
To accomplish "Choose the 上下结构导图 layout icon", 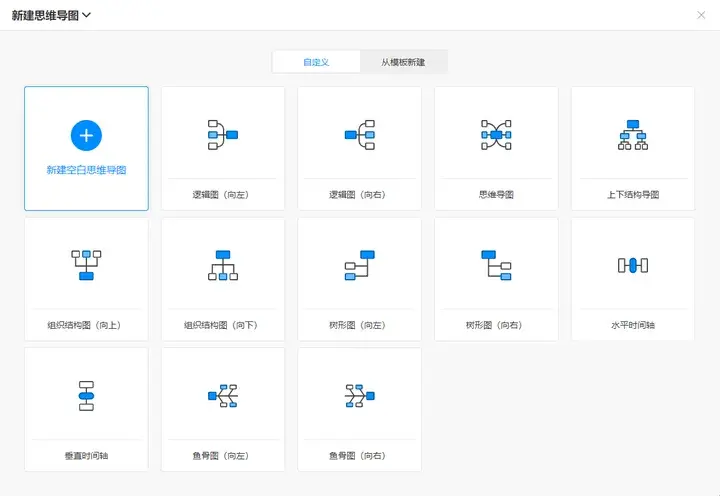I will (x=633, y=134).
